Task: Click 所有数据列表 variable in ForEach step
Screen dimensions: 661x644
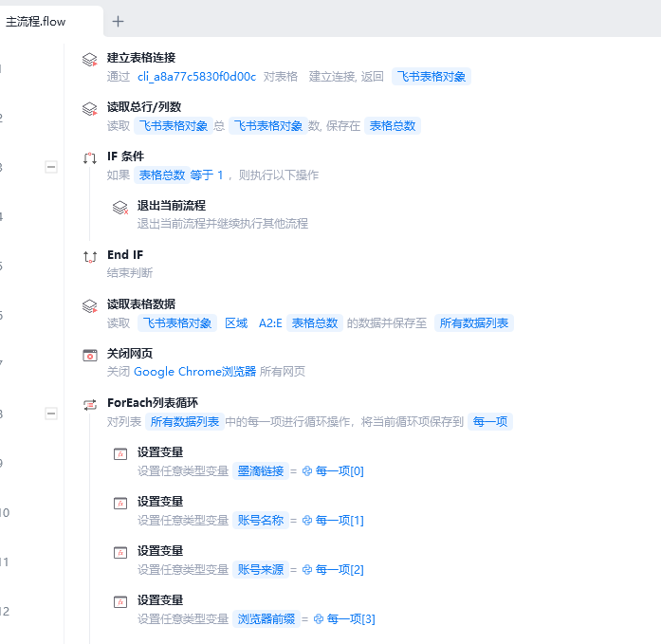Action: point(185,422)
